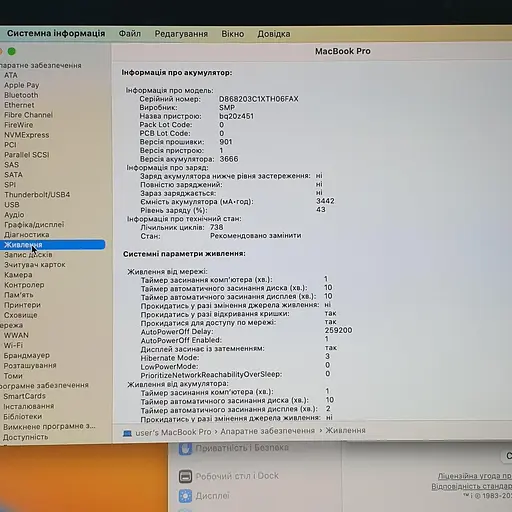Open Ліцензійна угода link in background window
Image resolution: width=512 pixels, height=512 pixels.
pyautogui.click(x=475, y=476)
